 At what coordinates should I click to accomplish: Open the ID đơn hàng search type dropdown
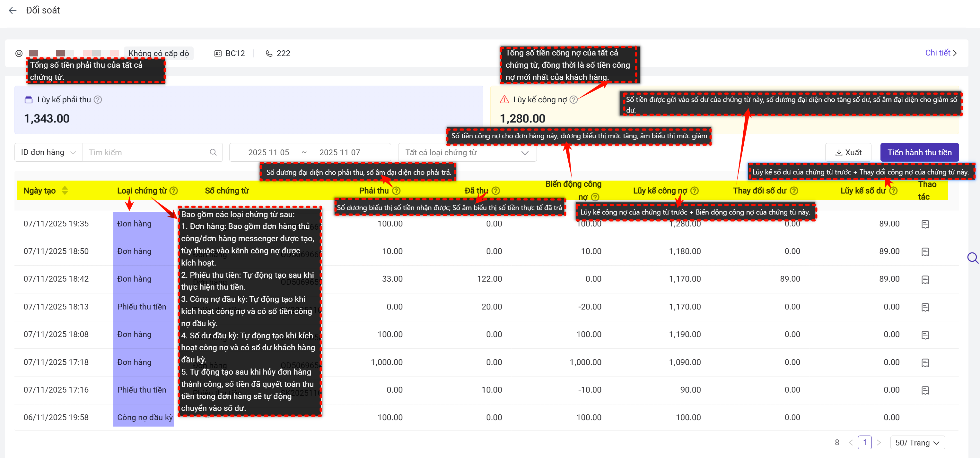[48, 152]
